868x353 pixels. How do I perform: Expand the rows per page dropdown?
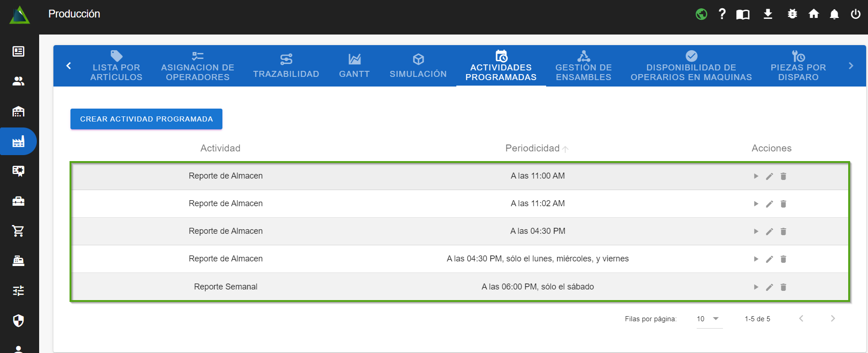click(709, 319)
